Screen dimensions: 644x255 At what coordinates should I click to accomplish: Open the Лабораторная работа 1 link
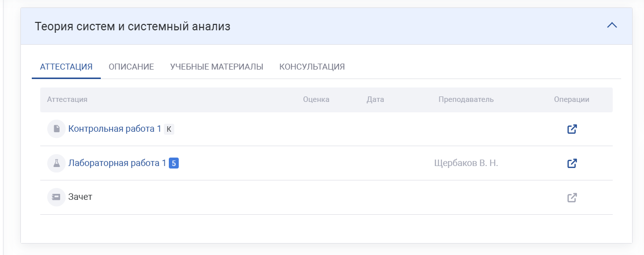(117, 163)
